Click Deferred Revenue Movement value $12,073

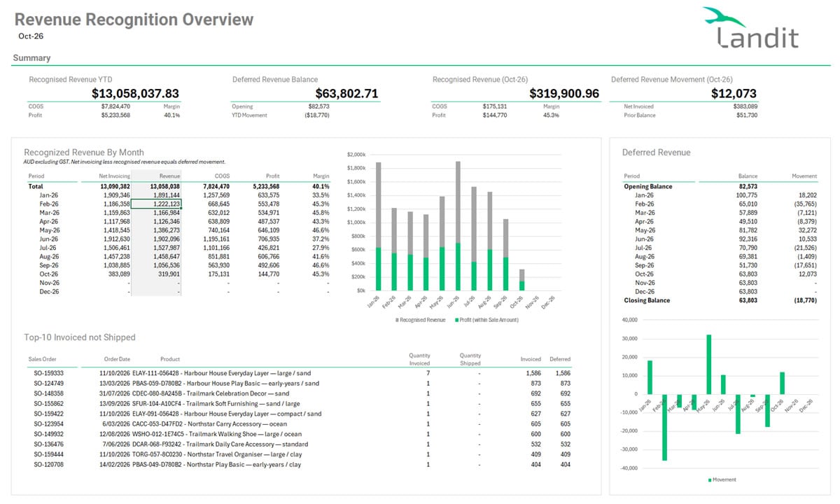tap(734, 93)
